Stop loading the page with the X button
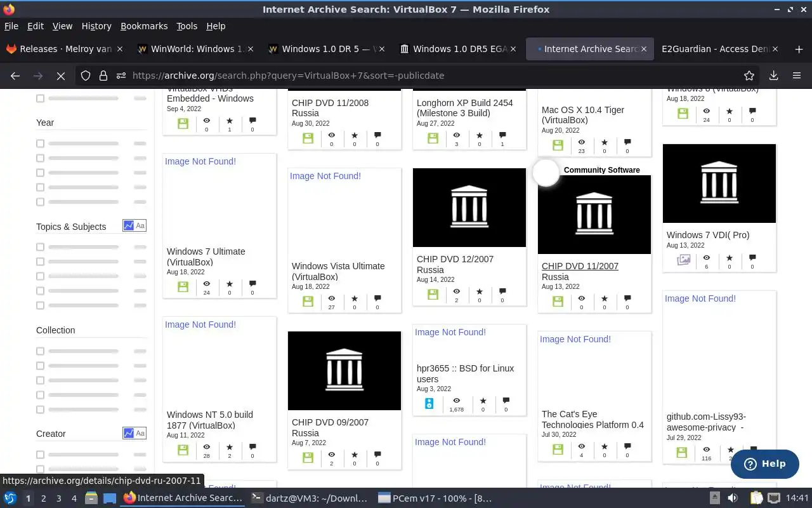The width and height of the screenshot is (812, 508). point(61,76)
